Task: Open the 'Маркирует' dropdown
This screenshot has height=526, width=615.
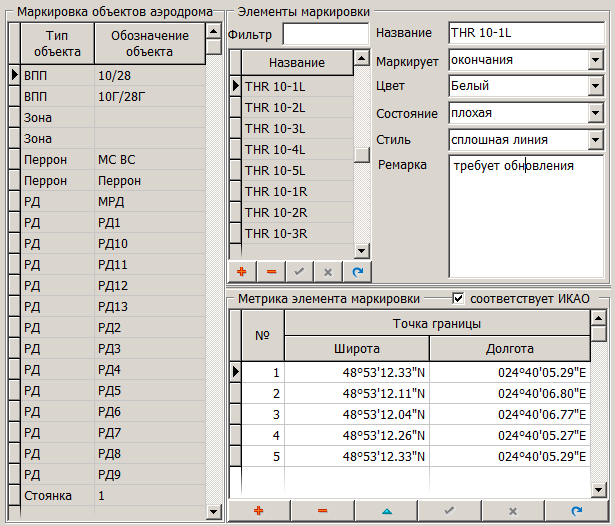Action: (x=595, y=60)
